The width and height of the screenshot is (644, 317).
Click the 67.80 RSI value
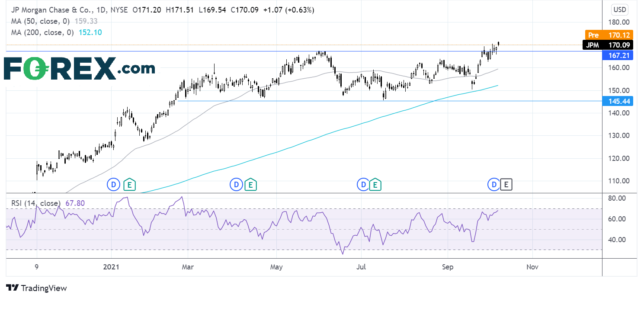coord(75,203)
